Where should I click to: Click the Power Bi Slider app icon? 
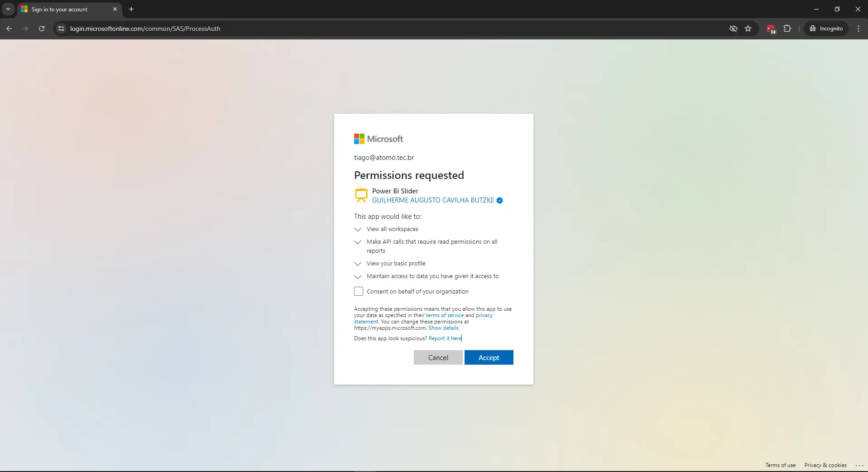(361, 195)
